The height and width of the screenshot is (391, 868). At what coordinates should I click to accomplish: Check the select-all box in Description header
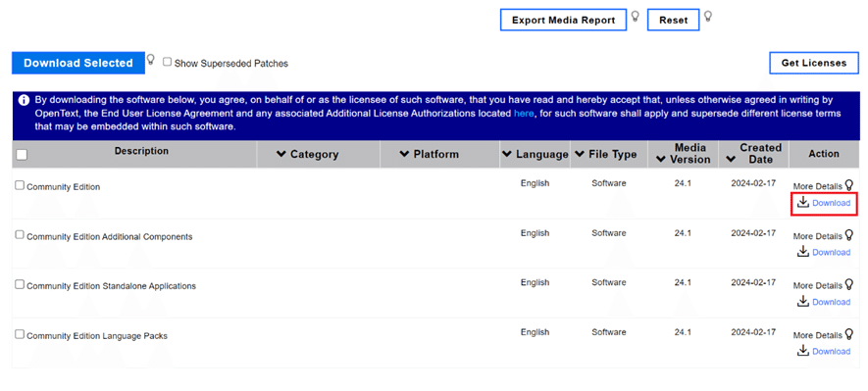click(x=22, y=155)
